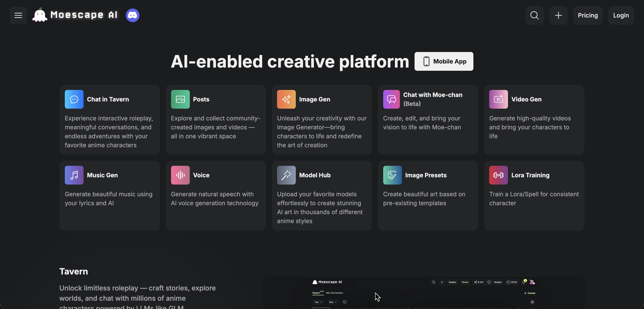Image resolution: width=644 pixels, height=309 pixels.
Task: Click the orange Image Gen sparkle icon
Action: pyautogui.click(x=286, y=99)
